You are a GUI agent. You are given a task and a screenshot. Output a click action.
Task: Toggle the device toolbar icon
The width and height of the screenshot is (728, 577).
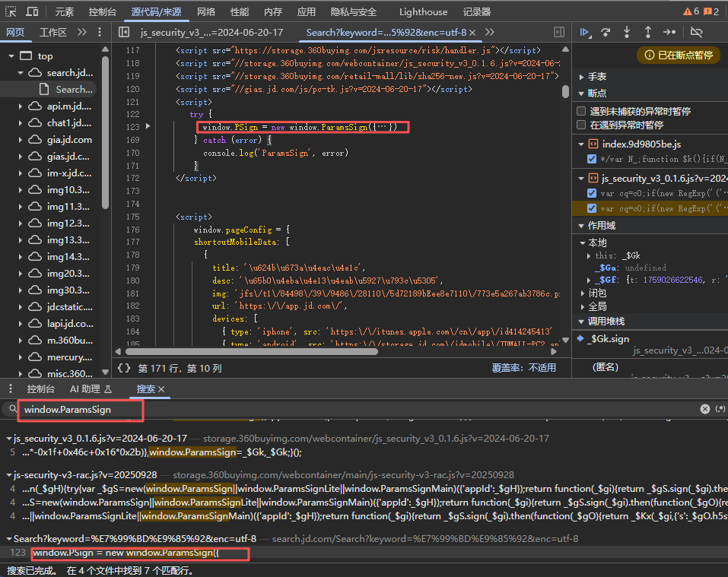33,12
